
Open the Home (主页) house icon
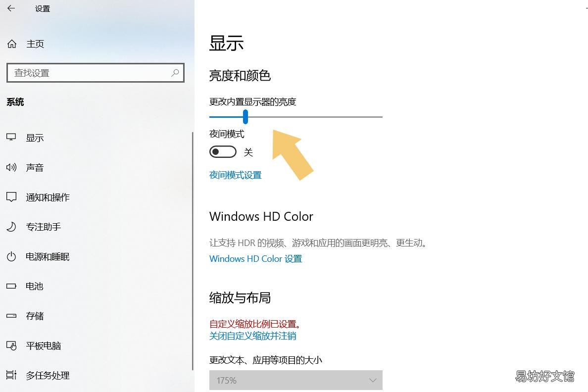click(11, 44)
